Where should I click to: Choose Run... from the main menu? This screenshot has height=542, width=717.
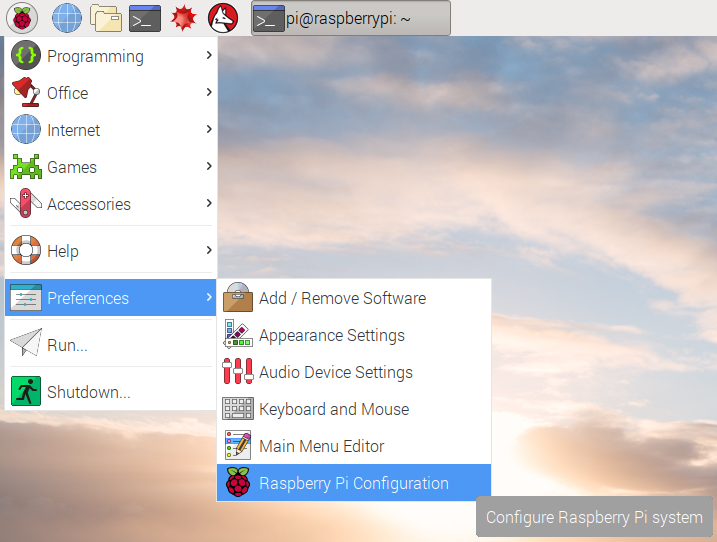point(110,344)
